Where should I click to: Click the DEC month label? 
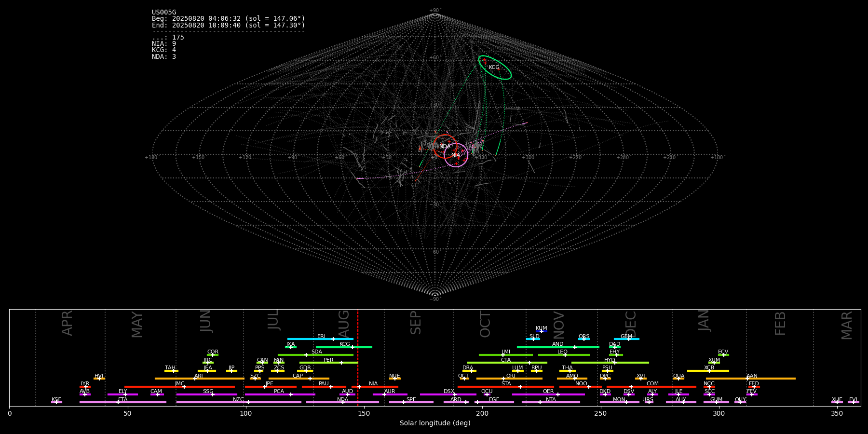click(x=631, y=324)
